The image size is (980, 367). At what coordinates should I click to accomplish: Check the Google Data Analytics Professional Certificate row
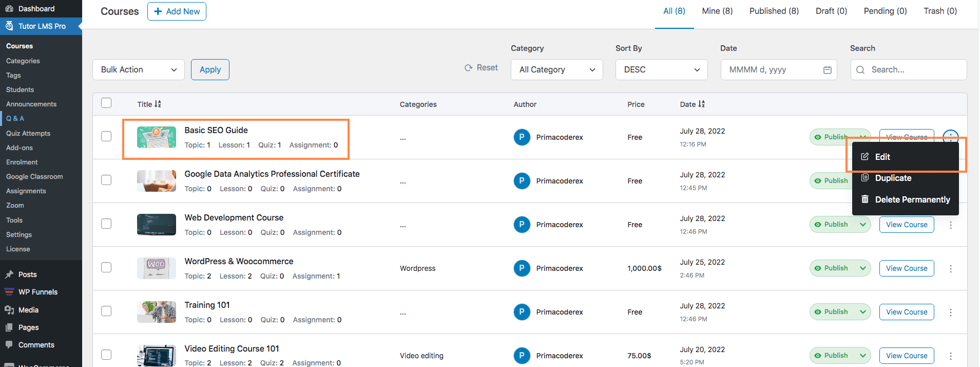pyautogui.click(x=106, y=180)
